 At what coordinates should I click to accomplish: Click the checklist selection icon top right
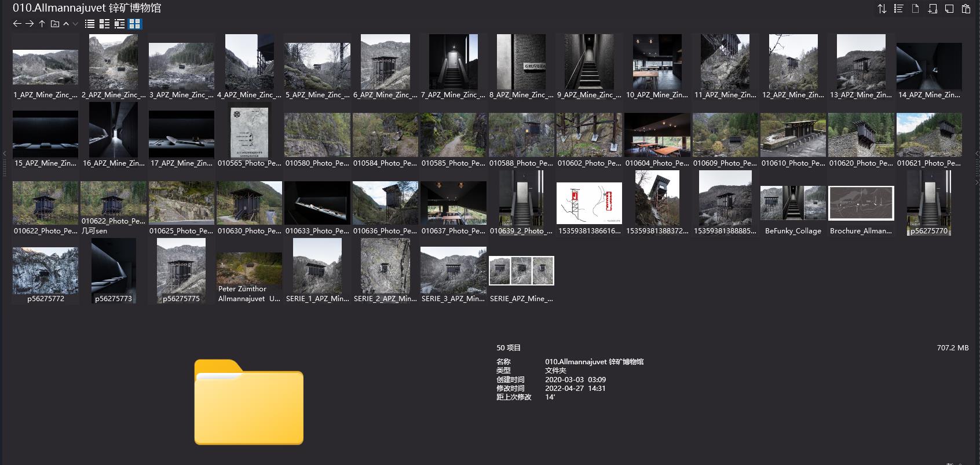pyautogui.click(x=898, y=9)
